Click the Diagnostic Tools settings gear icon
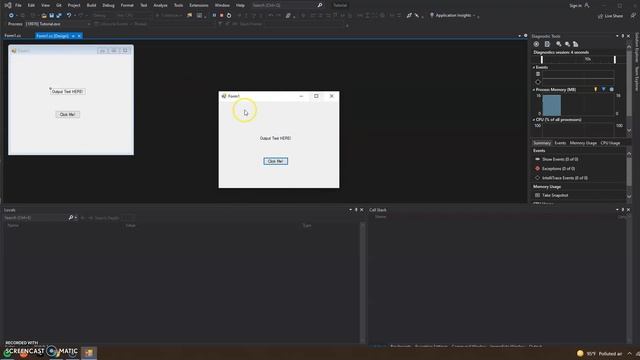 [536, 44]
